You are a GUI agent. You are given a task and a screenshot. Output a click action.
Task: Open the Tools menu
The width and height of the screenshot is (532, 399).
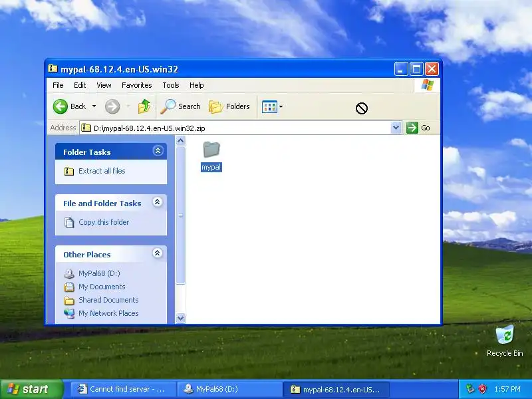(x=171, y=85)
